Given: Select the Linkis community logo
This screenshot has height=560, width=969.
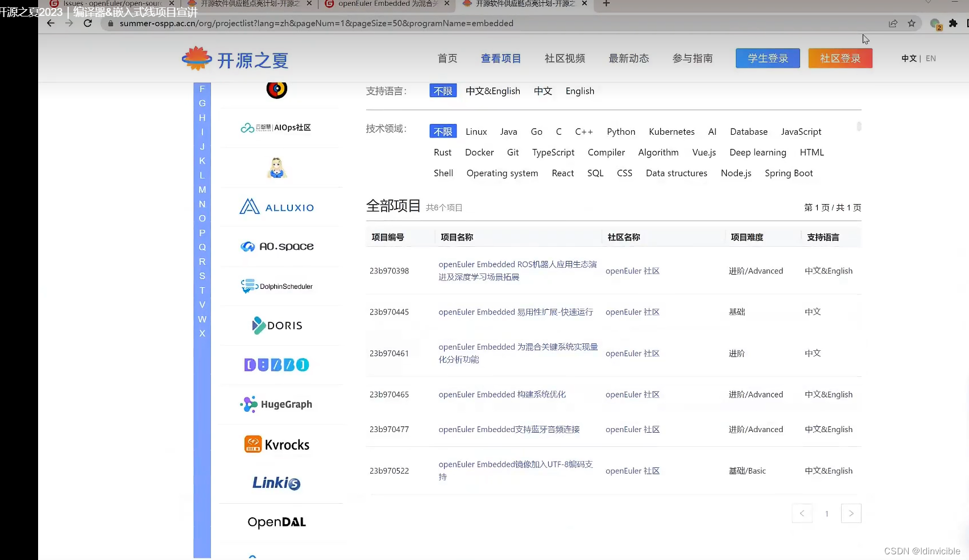Looking at the screenshot, I should [276, 483].
